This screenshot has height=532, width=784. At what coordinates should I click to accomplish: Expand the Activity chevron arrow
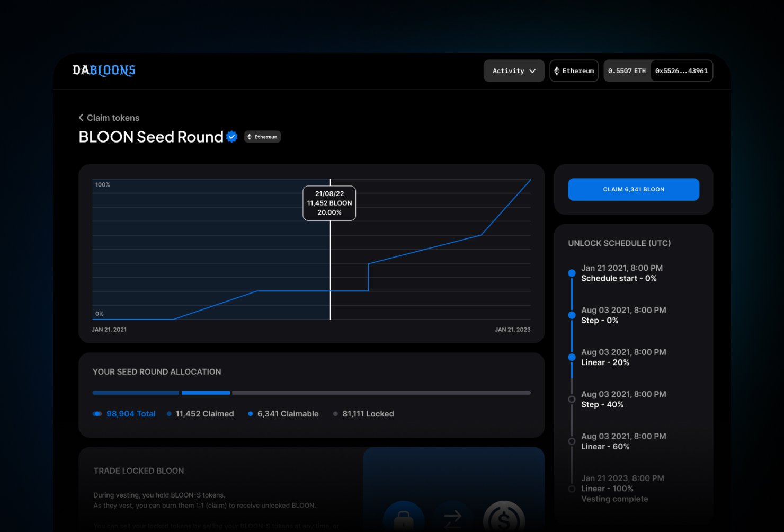532,71
